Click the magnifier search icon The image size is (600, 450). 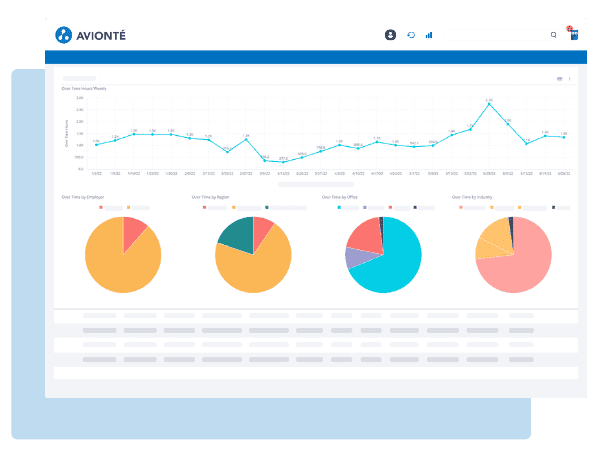point(553,35)
